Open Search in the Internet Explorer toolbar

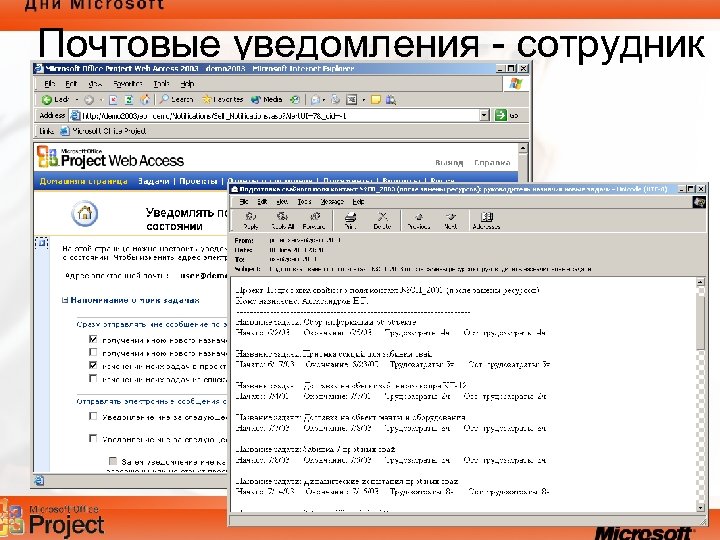click(x=176, y=99)
